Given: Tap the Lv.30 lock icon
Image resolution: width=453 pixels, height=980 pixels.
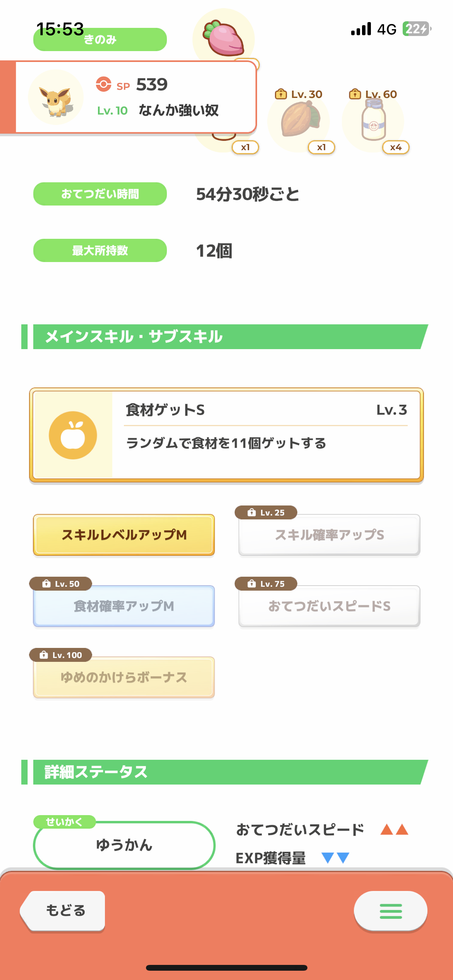Looking at the screenshot, I should coord(280,94).
